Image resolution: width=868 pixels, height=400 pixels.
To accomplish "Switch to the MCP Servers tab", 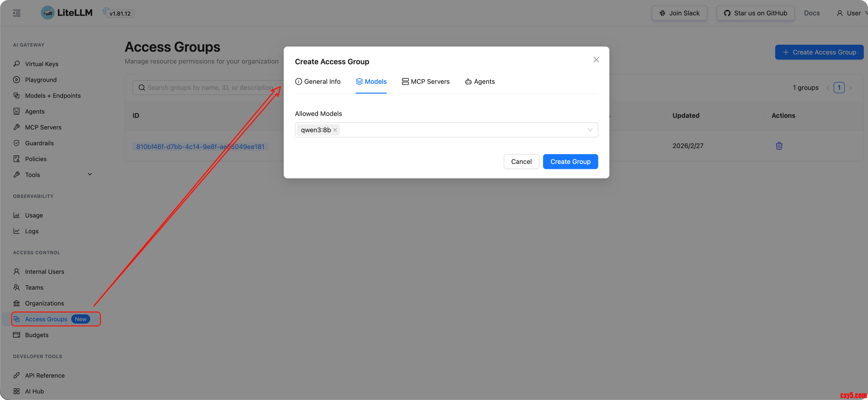I will click(x=425, y=82).
